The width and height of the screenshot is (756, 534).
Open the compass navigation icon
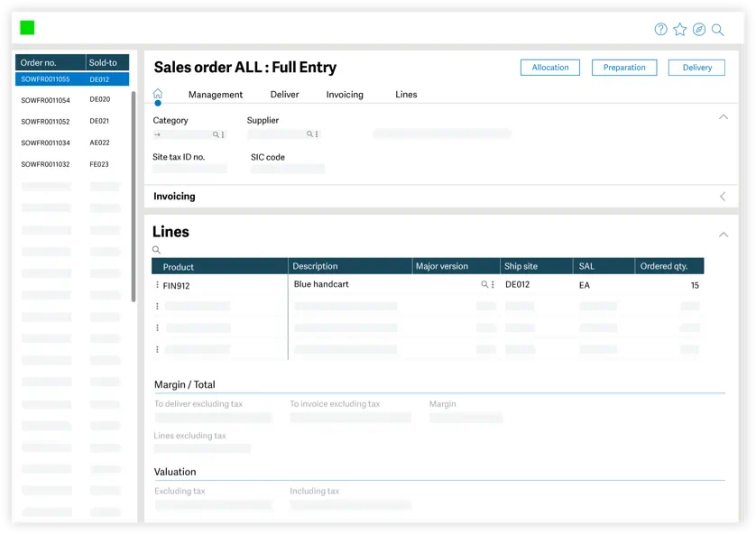[x=698, y=30]
